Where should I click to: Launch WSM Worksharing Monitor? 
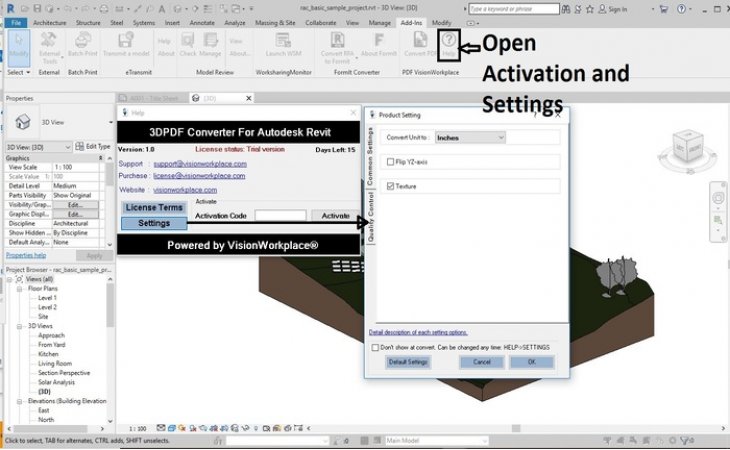click(283, 45)
